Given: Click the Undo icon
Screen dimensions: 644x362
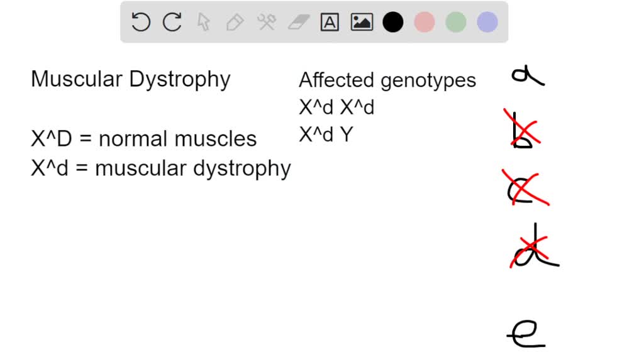Looking at the screenshot, I should pyautogui.click(x=141, y=22).
